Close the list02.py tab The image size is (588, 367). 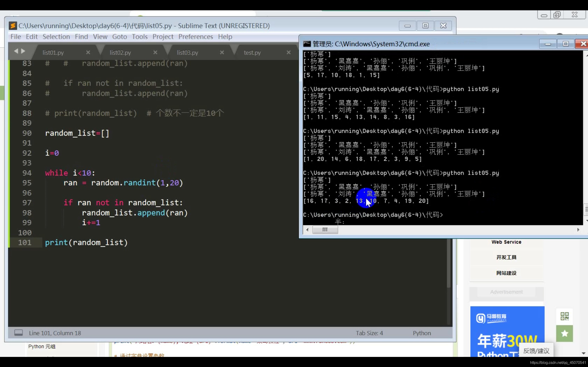(x=155, y=52)
